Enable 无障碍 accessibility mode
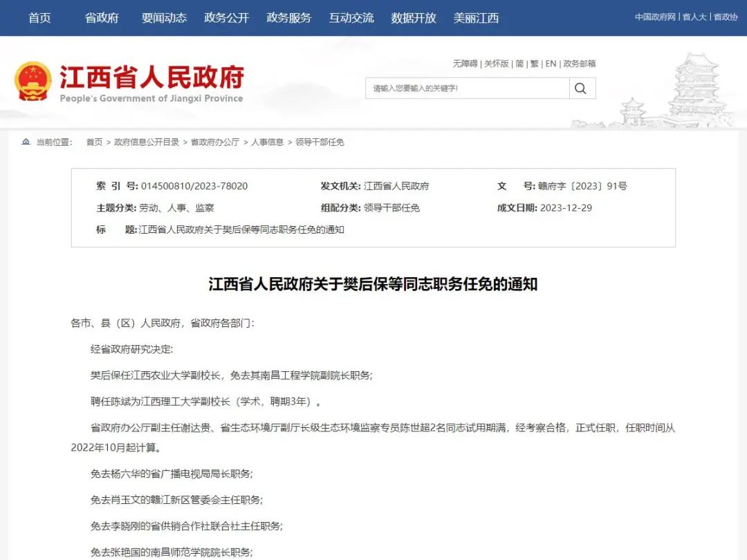Screen dimensions: 747x560 [465, 64]
